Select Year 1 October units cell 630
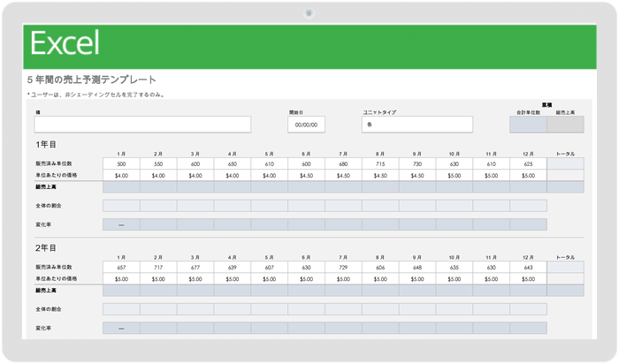 (455, 163)
